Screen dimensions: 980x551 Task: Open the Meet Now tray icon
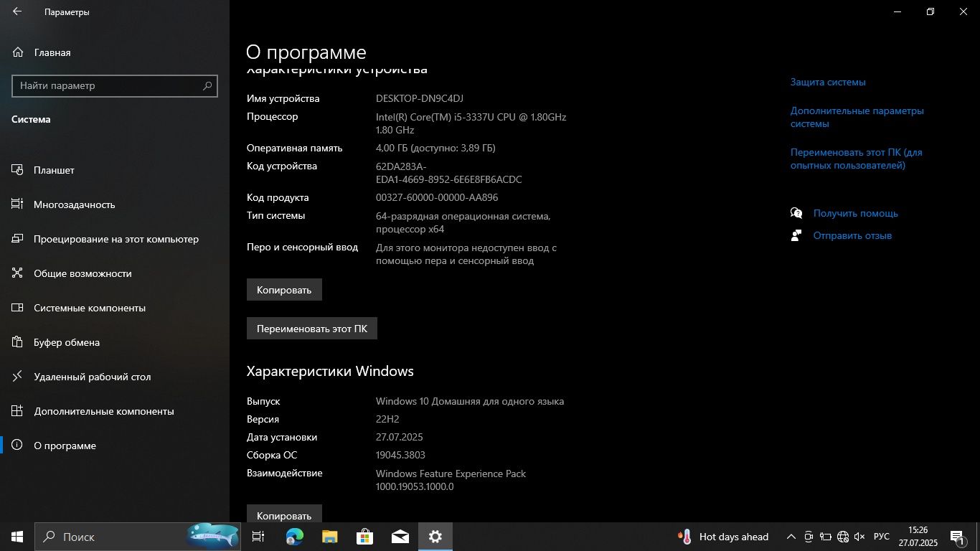(809, 537)
